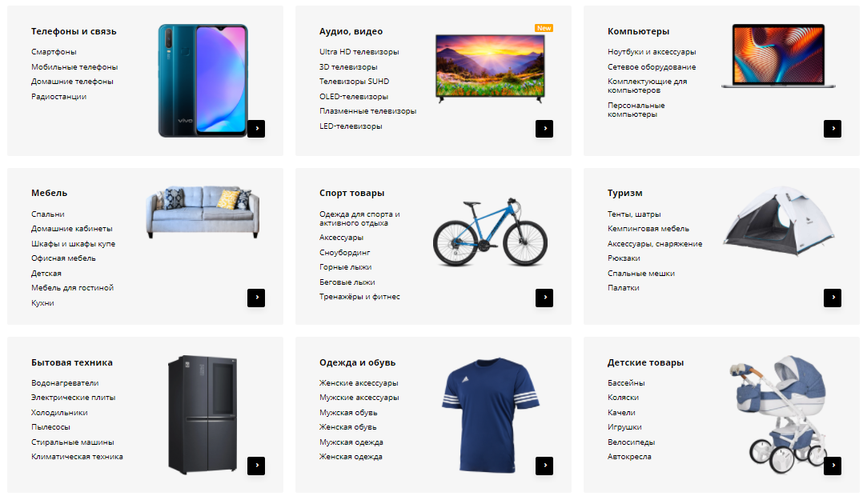This screenshot has height=504, width=867.
Task: Open the Смартфоны link
Action: coord(54,52)
